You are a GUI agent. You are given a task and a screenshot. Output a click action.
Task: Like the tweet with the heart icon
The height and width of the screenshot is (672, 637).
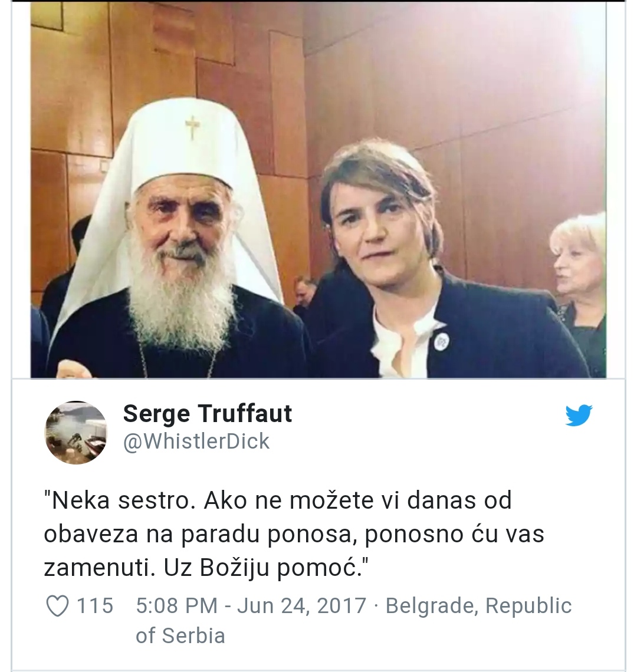click(x=57, y=606)
